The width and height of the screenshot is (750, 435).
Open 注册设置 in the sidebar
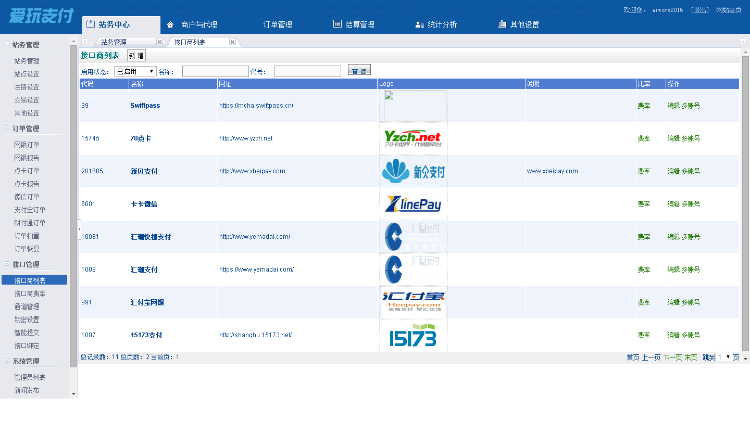(x=27, y=87)
